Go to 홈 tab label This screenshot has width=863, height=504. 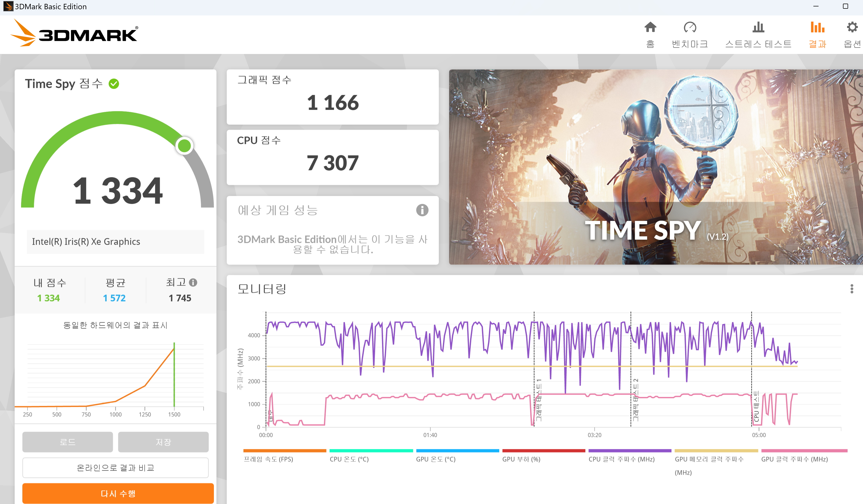[650, 44]
